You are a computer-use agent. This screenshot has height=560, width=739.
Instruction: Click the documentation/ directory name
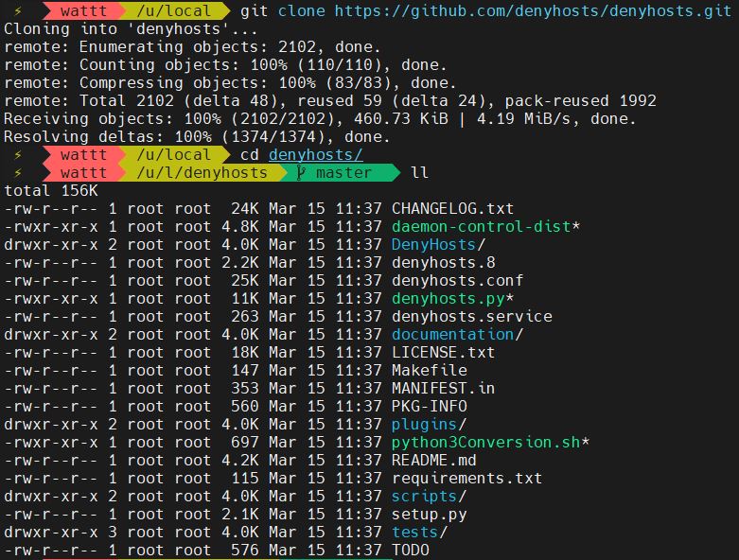pyautogui.click(x=457, y=335)
